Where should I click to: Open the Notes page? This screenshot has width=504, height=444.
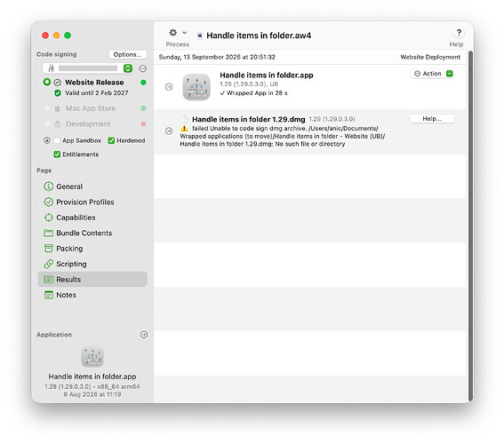pos(92,295)
